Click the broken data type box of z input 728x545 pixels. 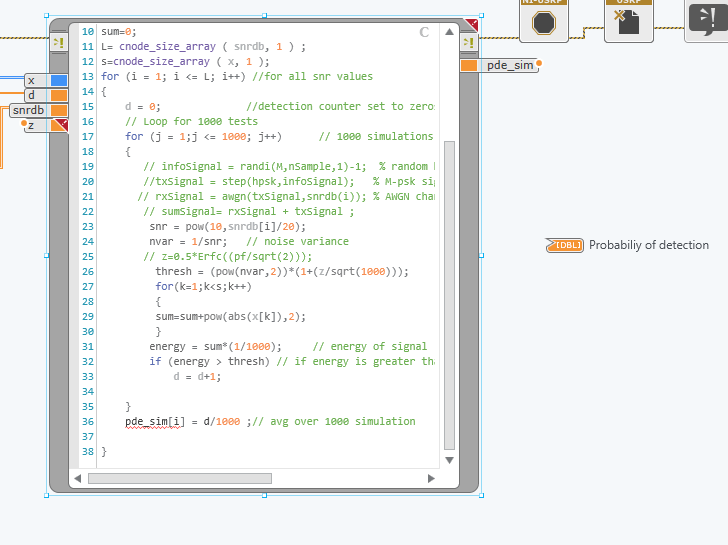(x=59, y=125)
